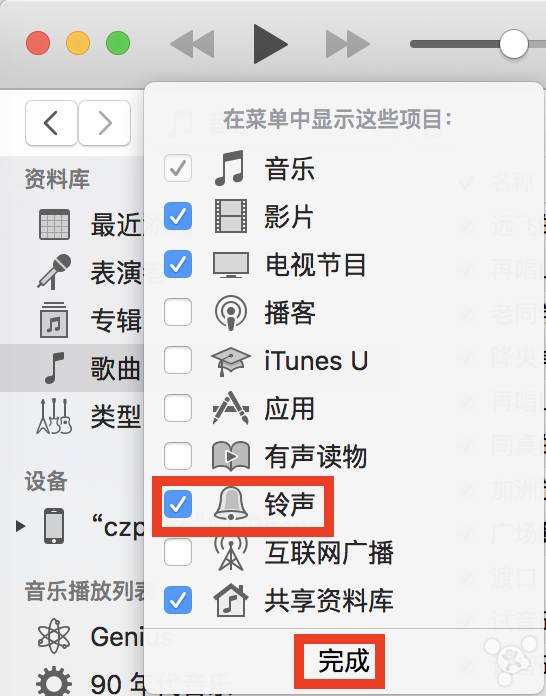Enable the 应用 checkbox
The width and height of the screenshot is (546, 696).
point(178,408)
